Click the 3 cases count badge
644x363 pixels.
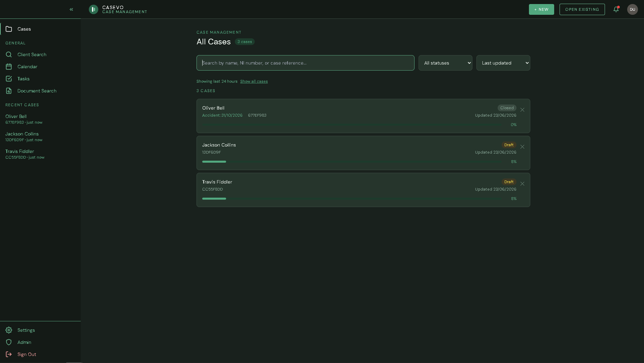click(245, 42)
